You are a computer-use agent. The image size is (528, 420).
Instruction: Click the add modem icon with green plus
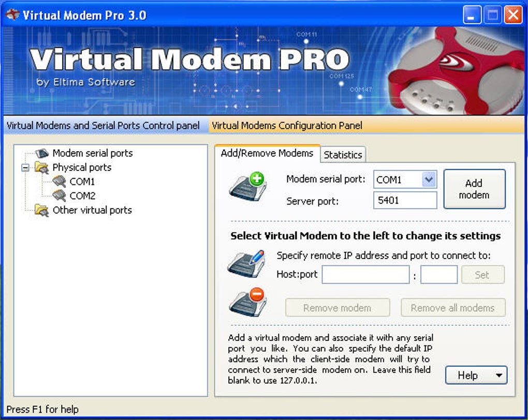click(248, 186)
